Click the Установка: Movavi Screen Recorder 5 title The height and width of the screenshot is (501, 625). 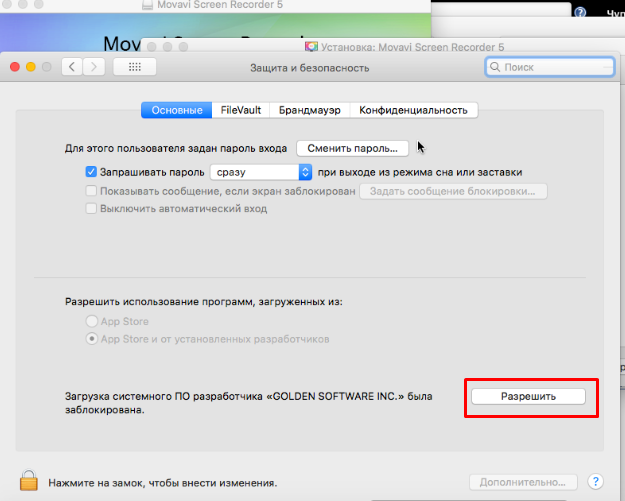click(x=413, y=47)
